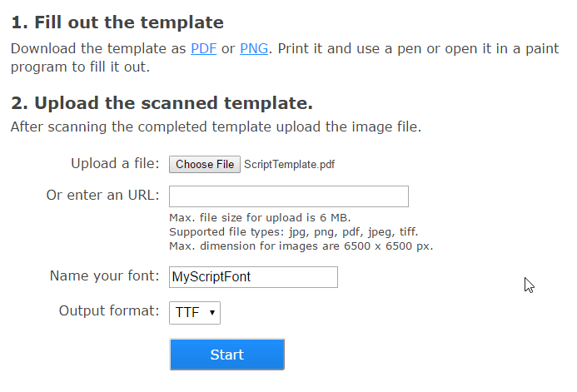577x392 pixels.
Task: Open the PDF template link
Action: pos(204,48)
